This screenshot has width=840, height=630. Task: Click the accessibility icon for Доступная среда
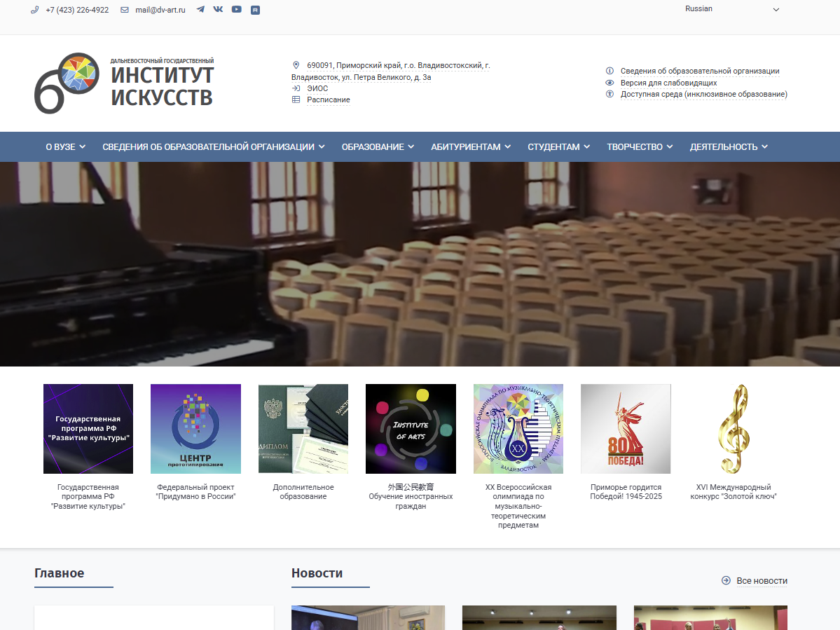pos(609,94)
